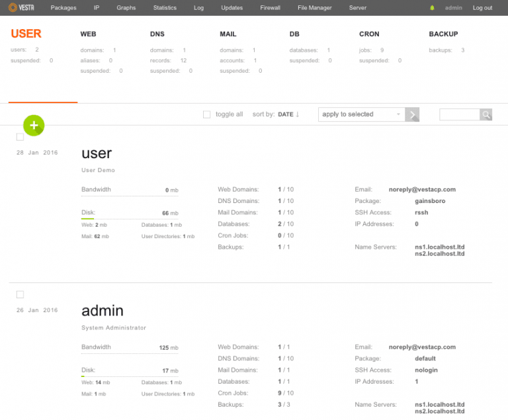This screenshot has height=420, width=508.
Task: Switch to the BACKUP tab
Action: click(x=443, y=34)
